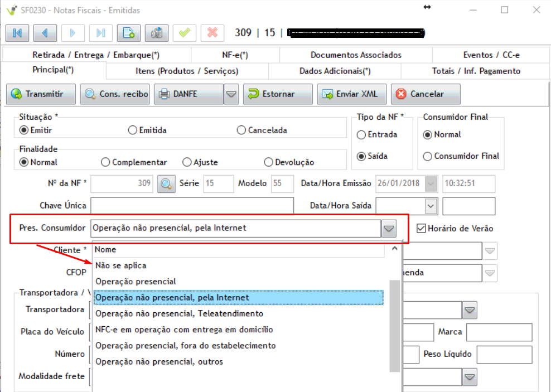
Task: Uncheck the Horário de Verão checkbox
Action: (422, 228)
